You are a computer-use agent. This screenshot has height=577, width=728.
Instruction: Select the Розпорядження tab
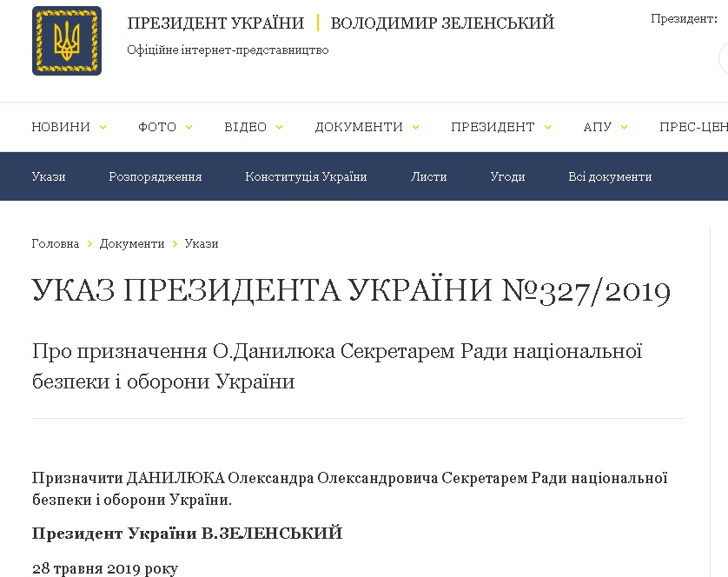[156, 176]
